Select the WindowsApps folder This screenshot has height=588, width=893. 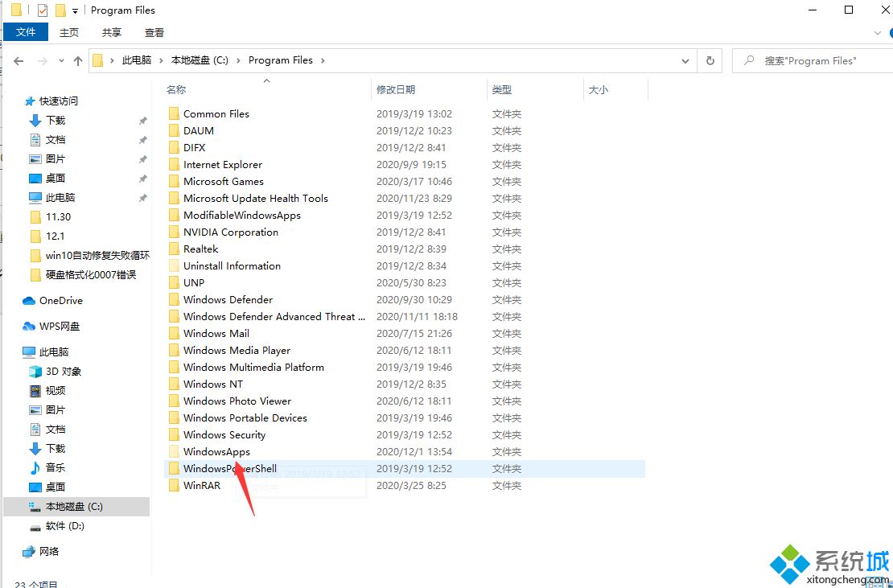point(216,451)
